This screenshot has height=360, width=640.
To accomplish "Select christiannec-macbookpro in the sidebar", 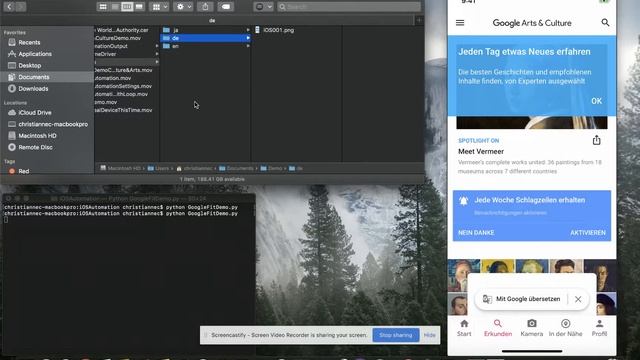I will [x=53, y=124].
